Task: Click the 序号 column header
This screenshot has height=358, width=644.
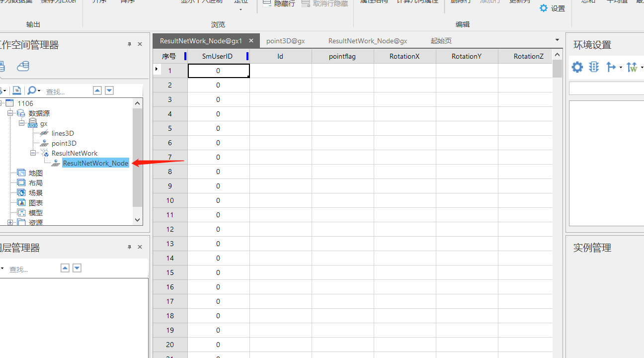Action: click(x=169, y=56)
